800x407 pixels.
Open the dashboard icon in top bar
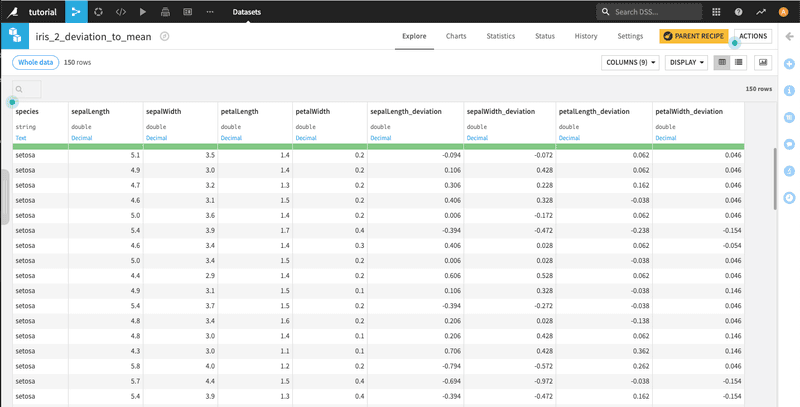187,12
